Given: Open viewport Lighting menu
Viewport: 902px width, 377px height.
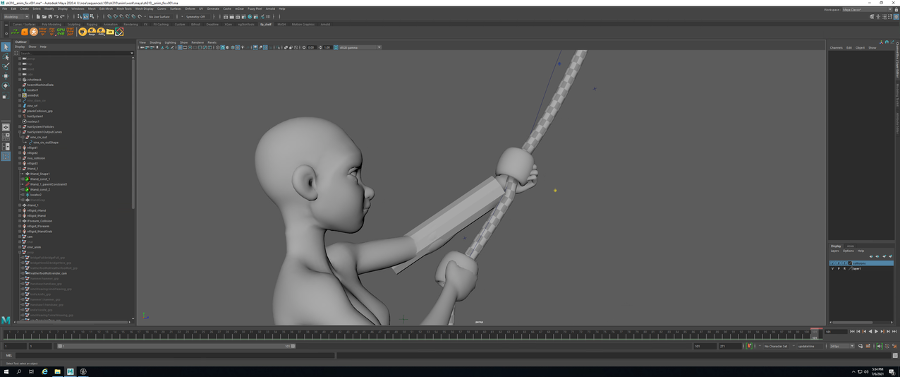Looking at the screenshot, I should pyautogui.click(x=170, y=42).
